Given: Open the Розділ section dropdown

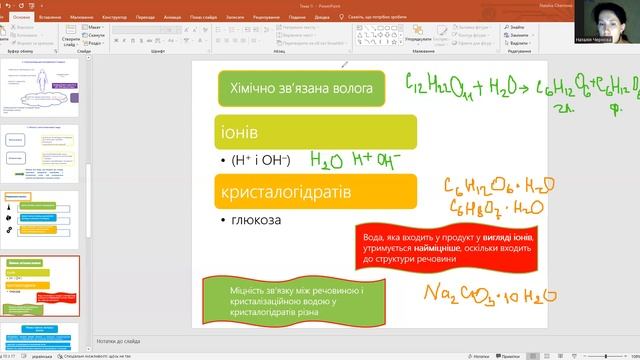Looking at the screenshot, I should pos(93,43).
